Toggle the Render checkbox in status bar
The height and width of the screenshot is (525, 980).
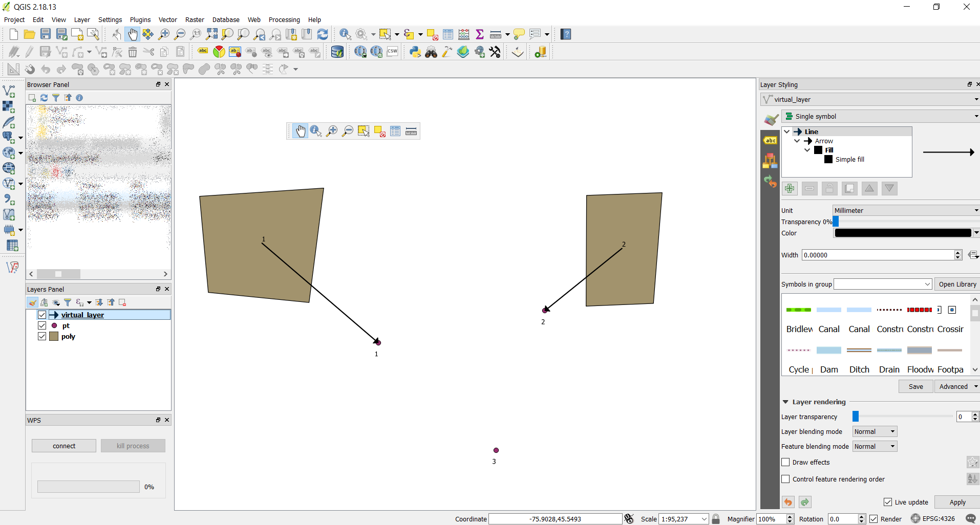874,519
